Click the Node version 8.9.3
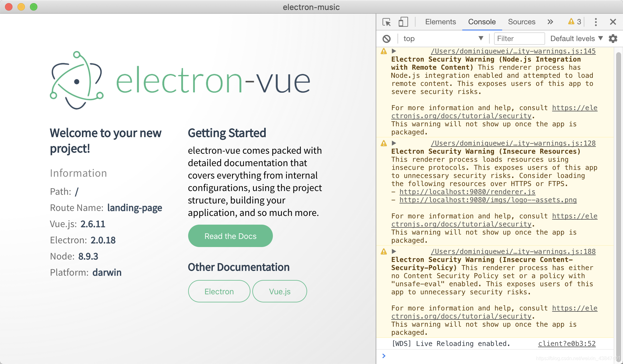This screenshot has height=364, width=623. 88,256
